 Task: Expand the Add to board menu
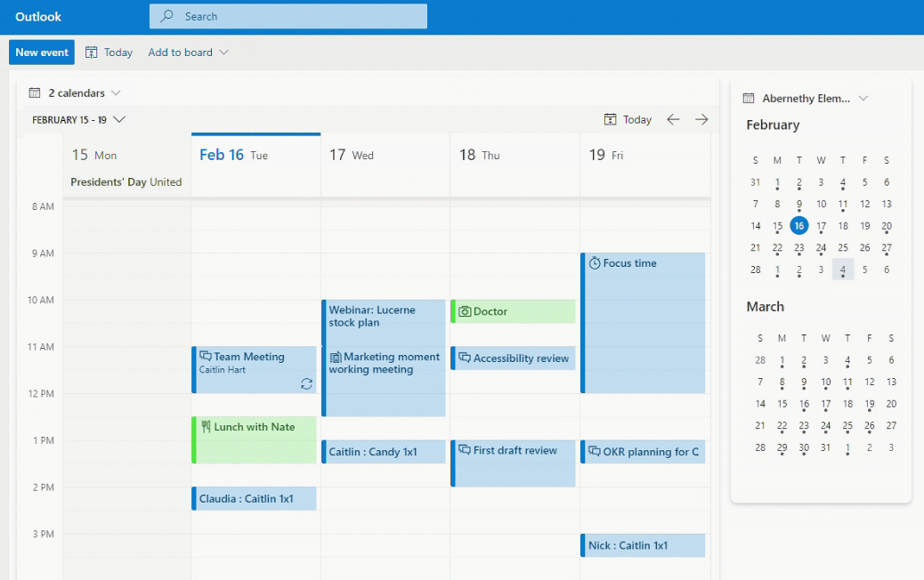click(x=223, y=52)
